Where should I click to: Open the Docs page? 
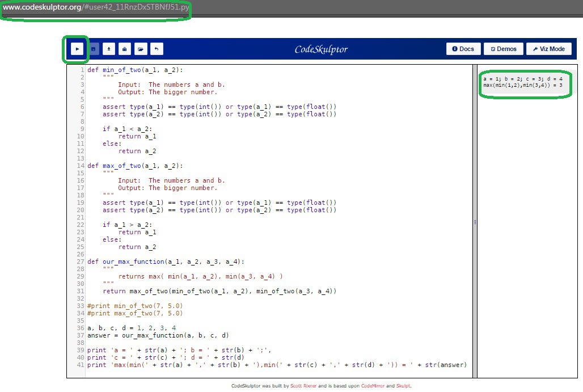click(x=463, y=49)
